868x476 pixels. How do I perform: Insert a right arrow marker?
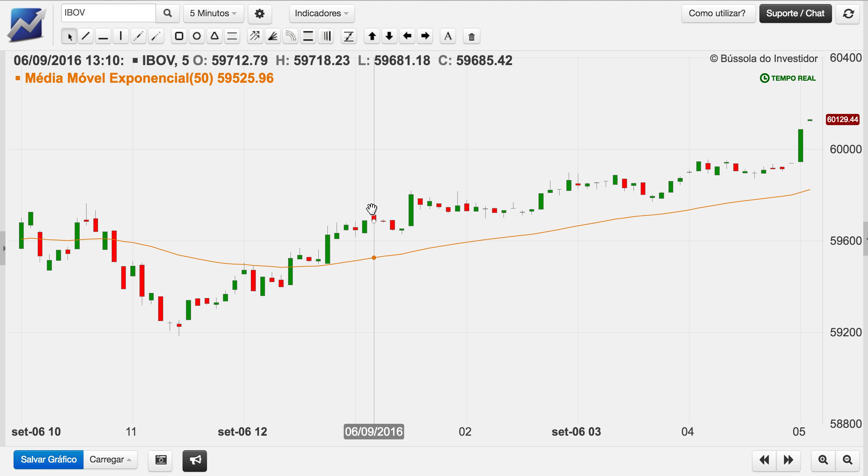tap(425, 36)
